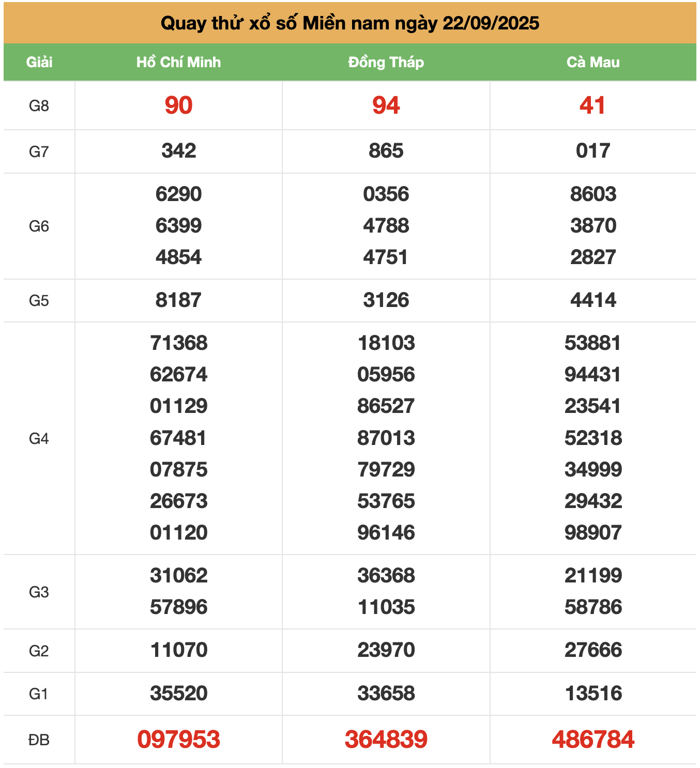This screenshot has height=768, width=700.
Task: Click the red G8 number 94
Action: click(x=386, y=105)
